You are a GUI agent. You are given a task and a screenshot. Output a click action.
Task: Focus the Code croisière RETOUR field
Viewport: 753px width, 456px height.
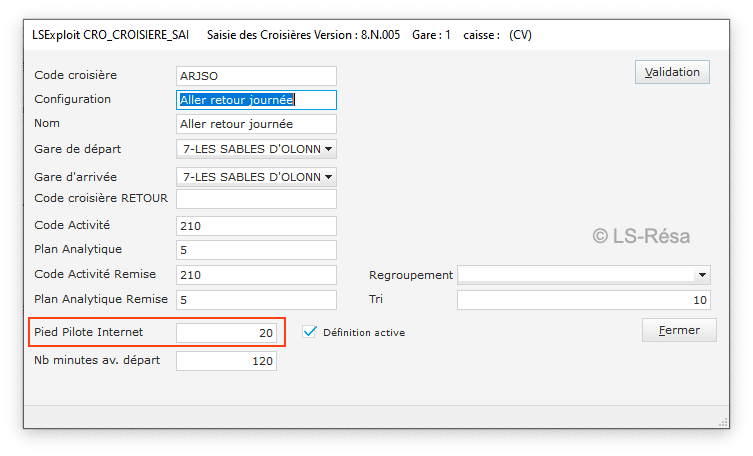click(255, 199)
